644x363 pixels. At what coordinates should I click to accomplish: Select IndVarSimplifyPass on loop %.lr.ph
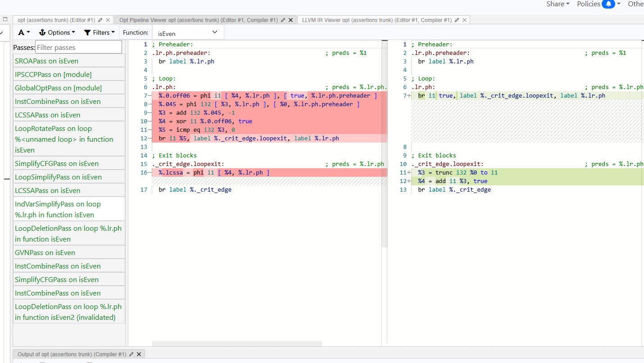[x=69, y=210]
